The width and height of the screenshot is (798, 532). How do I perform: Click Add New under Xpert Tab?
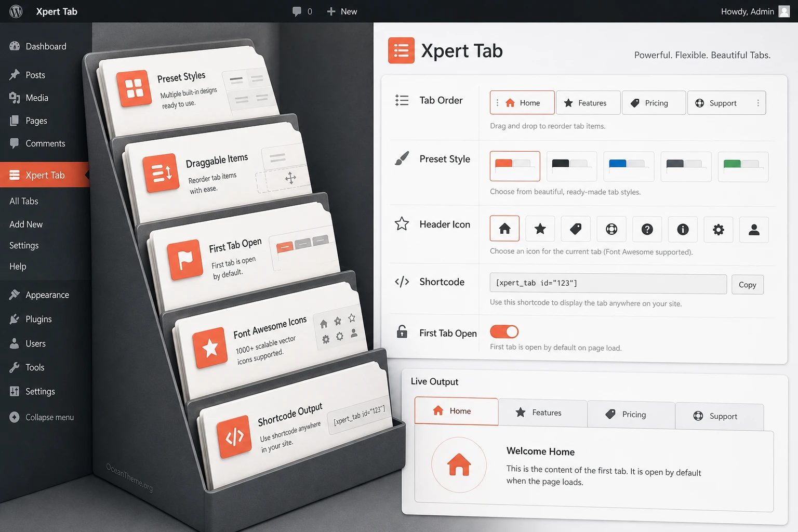coord(26,224)
